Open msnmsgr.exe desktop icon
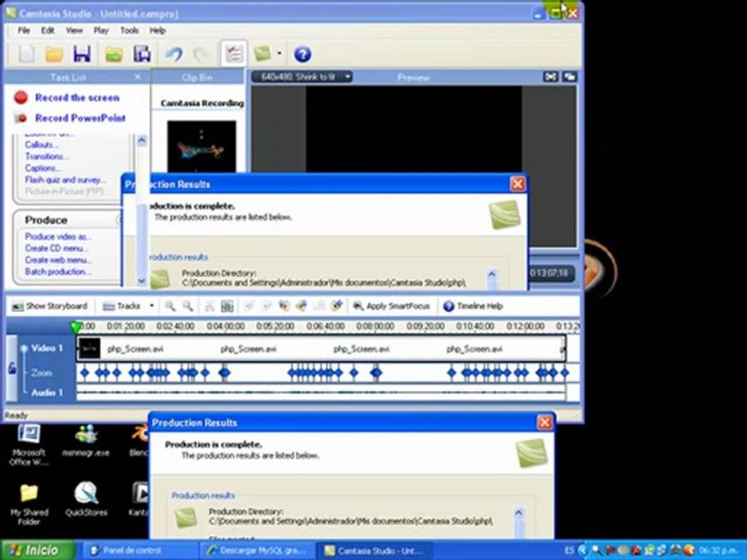This screenshot has height=560, width=747. (86, 440)
